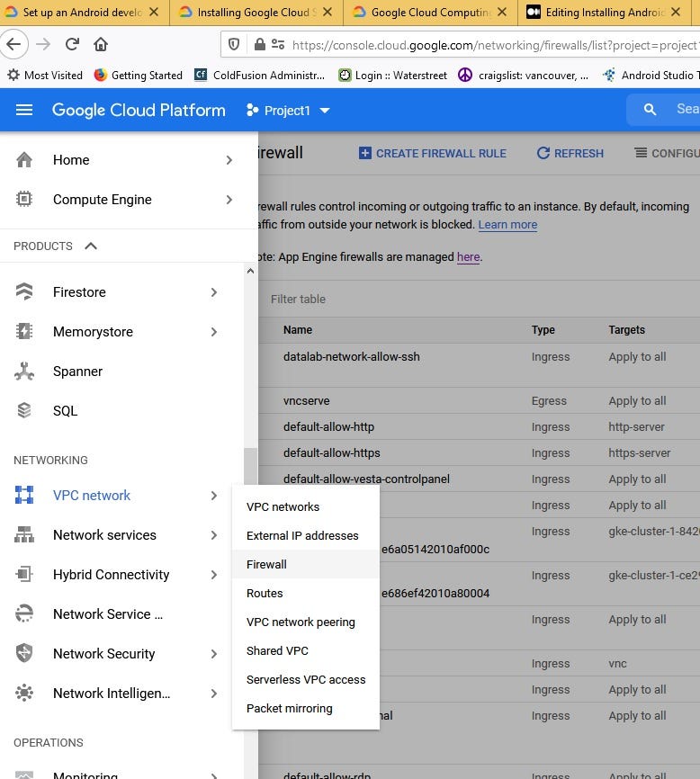Viewport: 700px width, 779px height.
Task: Click CREATE FIREWALL RULE button
Action: coord(432,154)
